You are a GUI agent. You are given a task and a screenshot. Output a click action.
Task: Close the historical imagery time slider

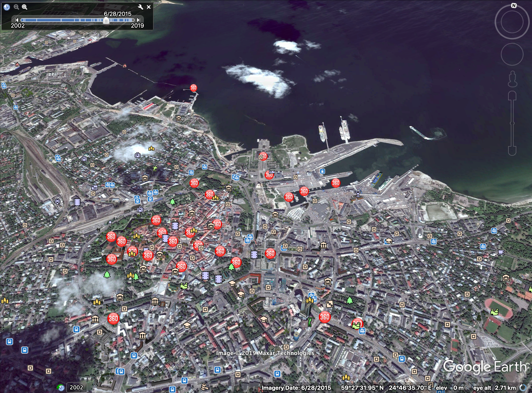(x=149, y=7)
